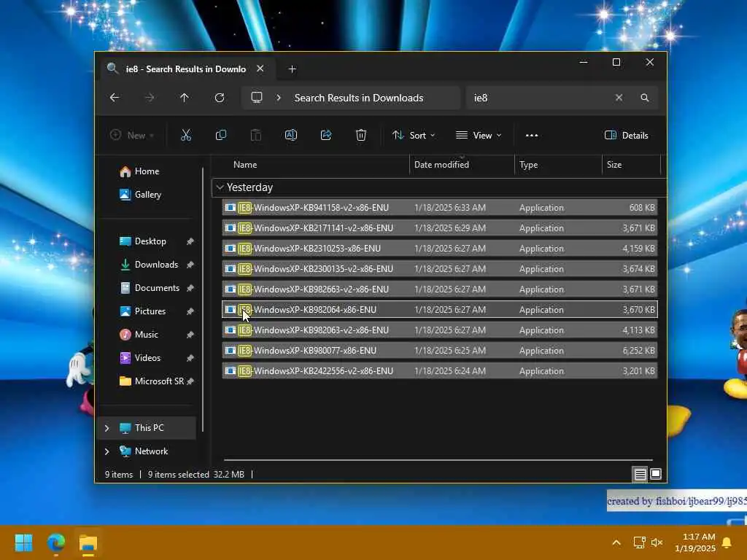The width and height of the screenshot is (747, 560).
Task: Select IE8-WindowsXP-KB941158-v2-x86-ENU file
Action: 439,208
